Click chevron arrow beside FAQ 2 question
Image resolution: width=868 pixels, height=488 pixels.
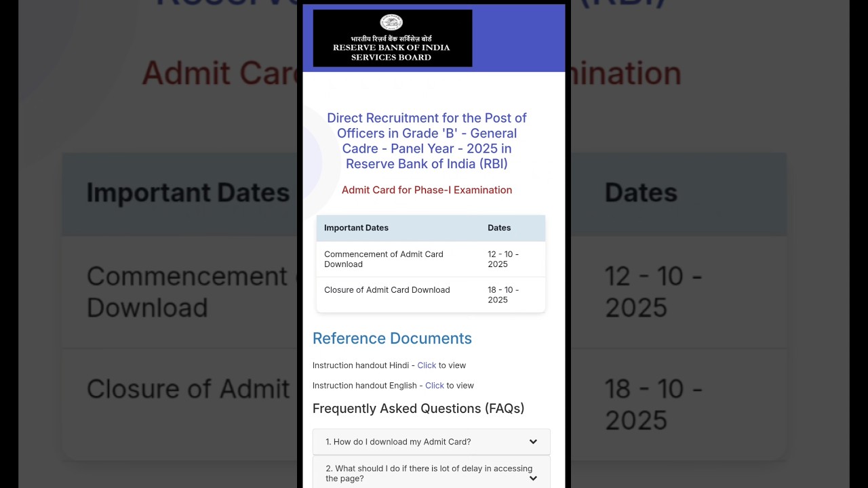pos(533,479)
